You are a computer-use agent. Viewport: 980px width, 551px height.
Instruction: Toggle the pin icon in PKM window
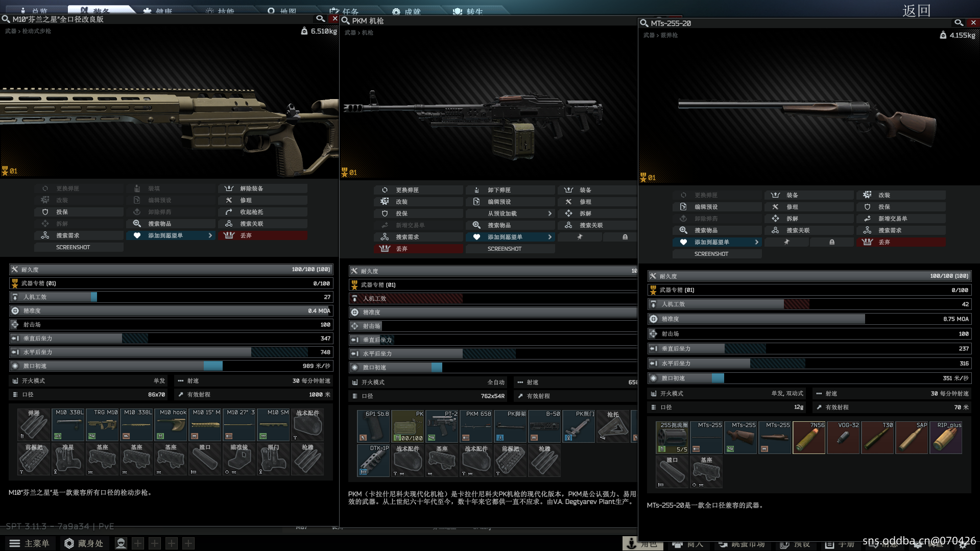click(580, 237)
